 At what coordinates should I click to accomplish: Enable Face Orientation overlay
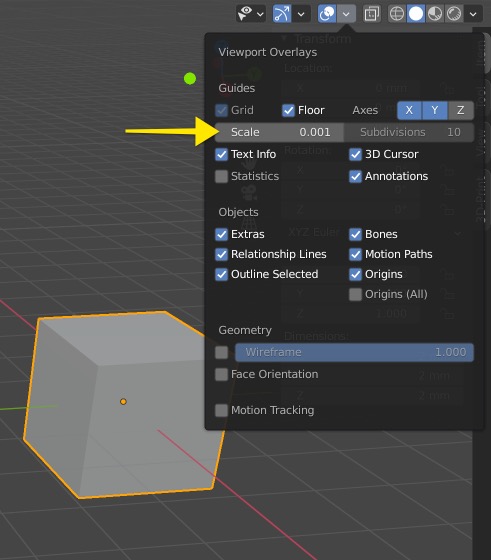tap(221, 374)
